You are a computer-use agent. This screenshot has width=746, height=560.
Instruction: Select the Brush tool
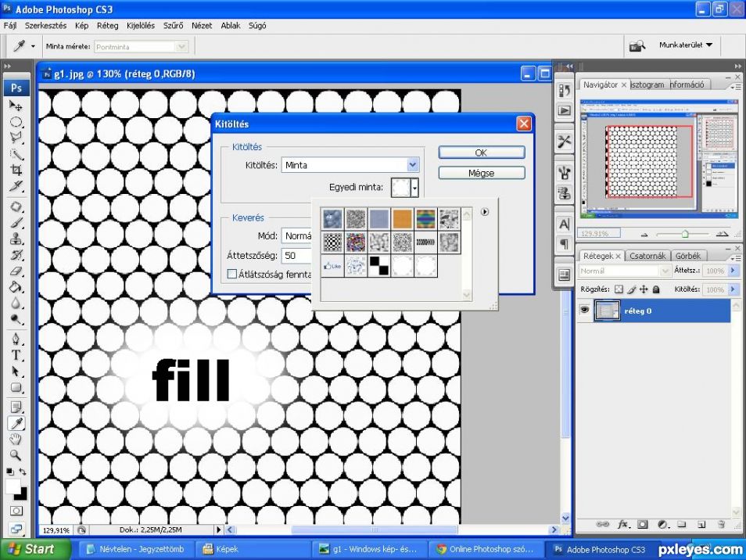point(16,223)
